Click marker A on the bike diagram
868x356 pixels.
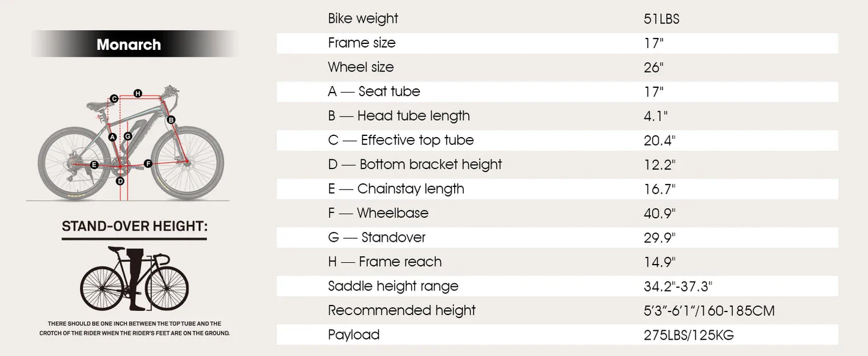pos(112,137)
